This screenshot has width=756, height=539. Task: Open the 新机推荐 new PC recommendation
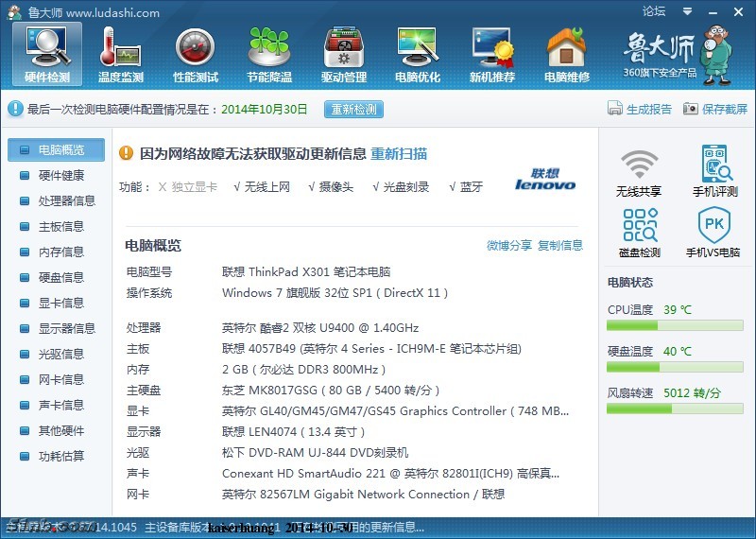(x=492, y=54)
